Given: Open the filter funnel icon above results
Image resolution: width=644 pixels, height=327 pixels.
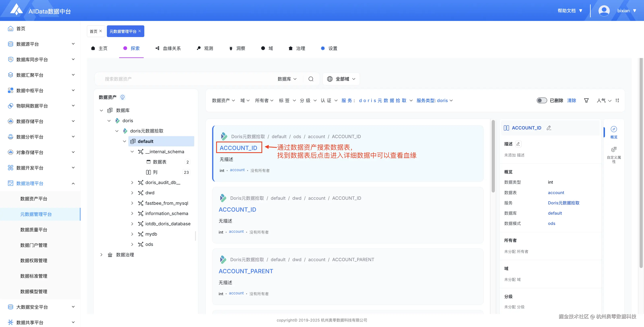Looking at the screenshot, I should [587, 100].
